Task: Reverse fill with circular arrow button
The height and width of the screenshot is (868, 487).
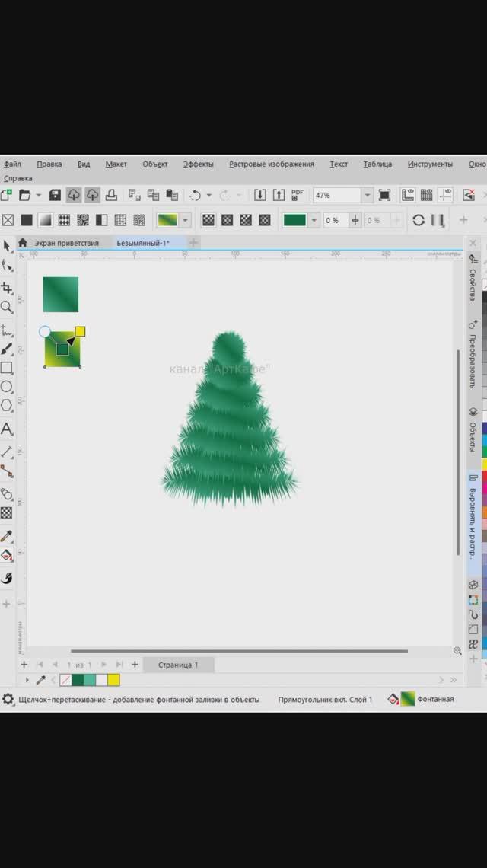Action: 419,220
